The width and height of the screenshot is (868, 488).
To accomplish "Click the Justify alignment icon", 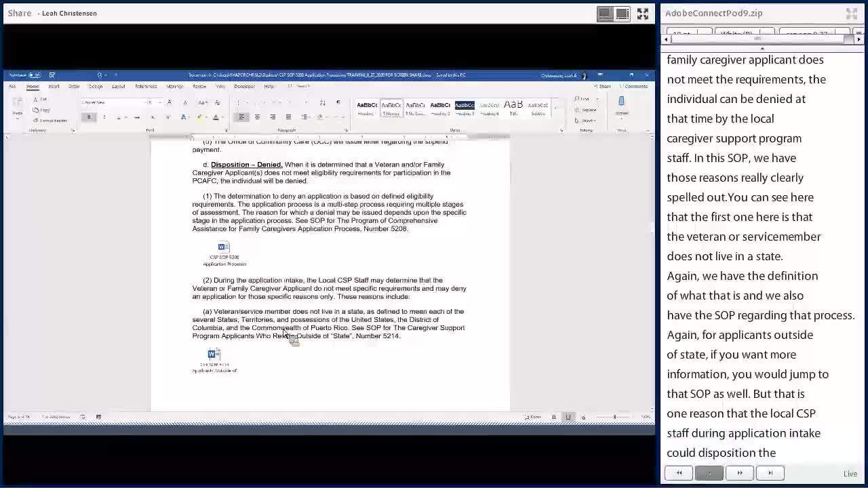I will tap(288, 117).
